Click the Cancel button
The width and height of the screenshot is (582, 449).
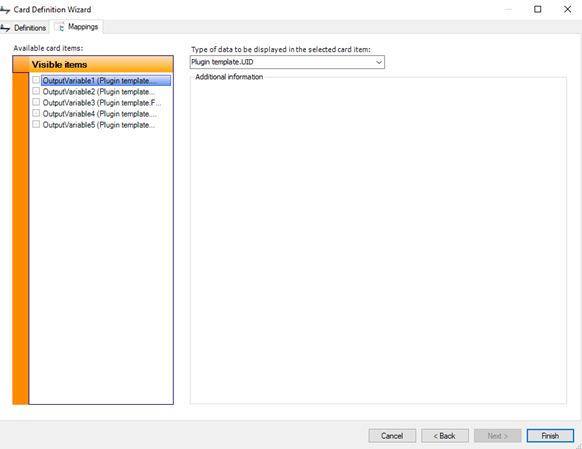[x=392, y=436]
